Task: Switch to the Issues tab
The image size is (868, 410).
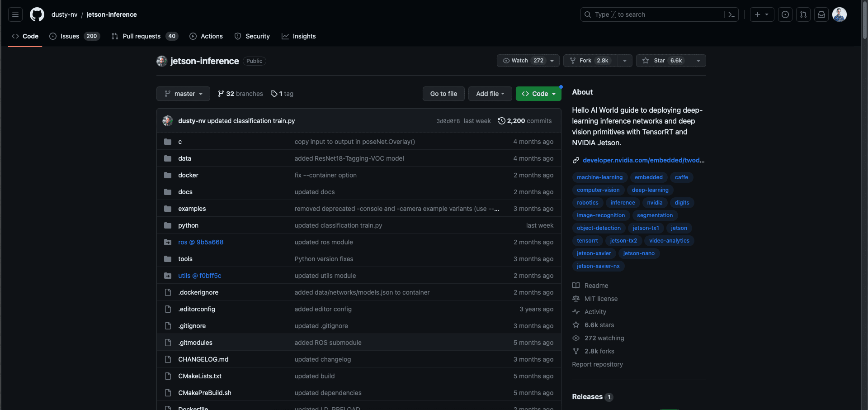Action: (x=75, y=36)
